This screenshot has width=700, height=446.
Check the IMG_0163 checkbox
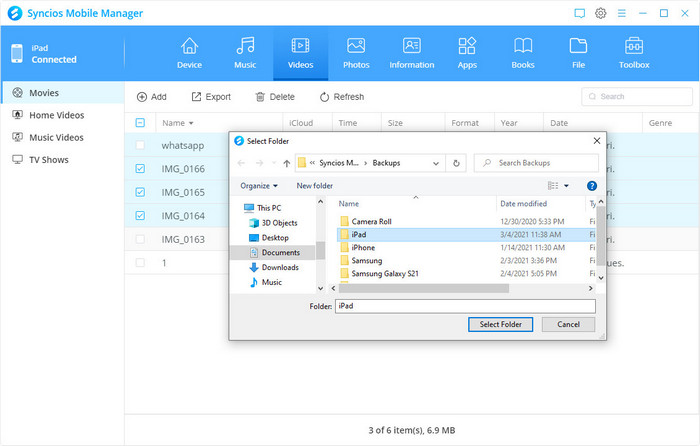point(140,239)
